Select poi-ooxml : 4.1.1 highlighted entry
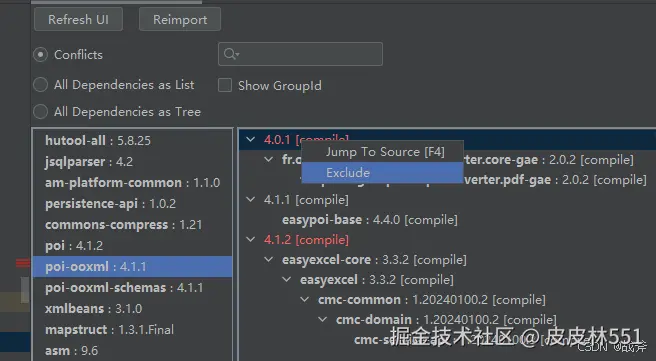Image resolution: width=656 pixels, height=361 pixels. tap(133, 266)
